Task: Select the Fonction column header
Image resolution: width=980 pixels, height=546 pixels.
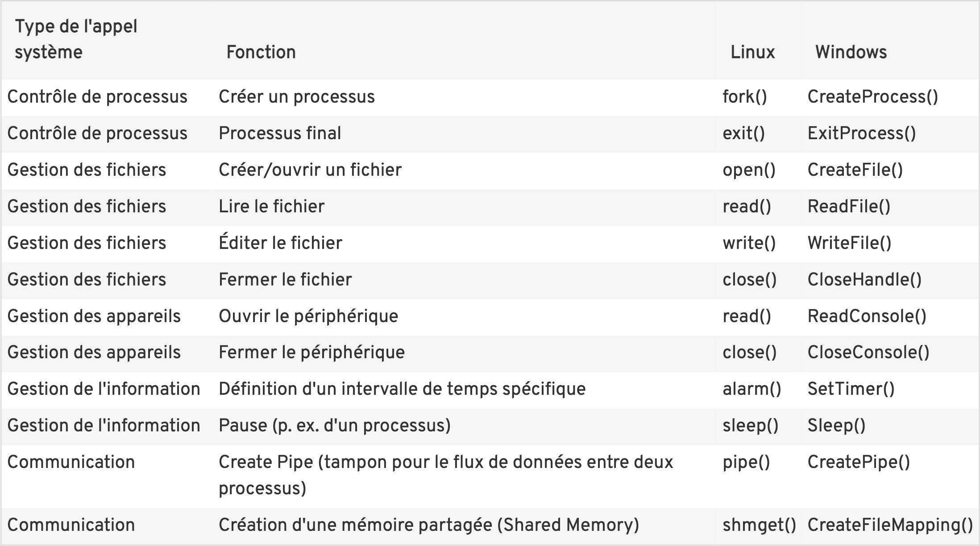Action: [x=261, y=52]
